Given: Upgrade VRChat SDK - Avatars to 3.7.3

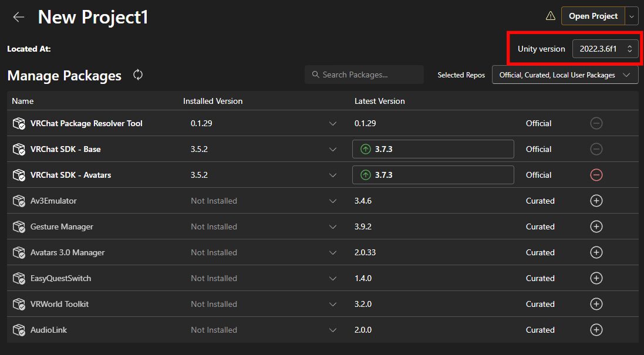Looking at the screenshot, I should pyautogui.click(x=433, y=175).
